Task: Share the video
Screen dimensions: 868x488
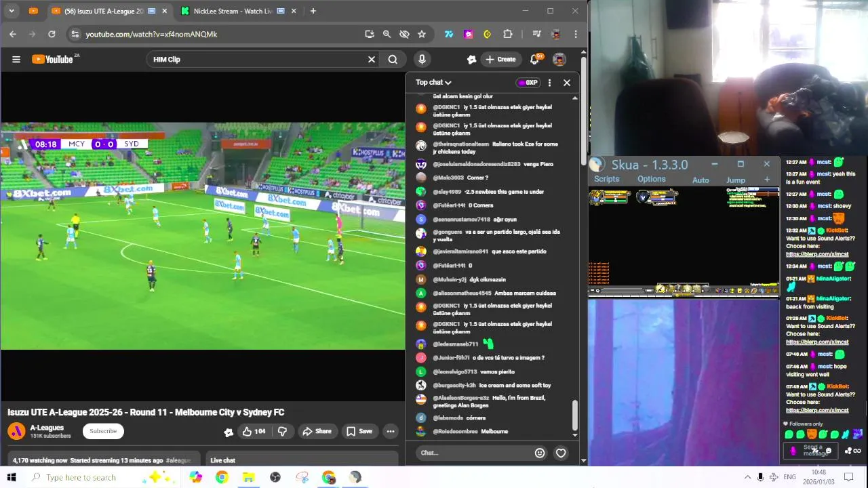Action: [x=317, y=431]
